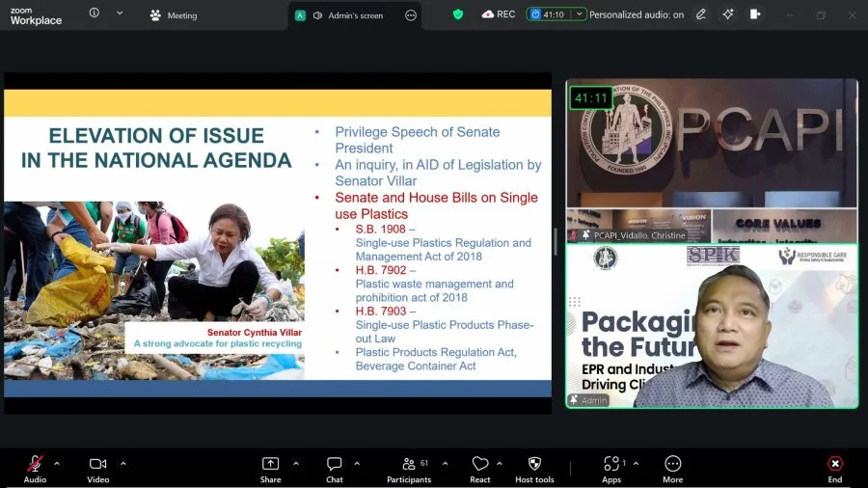Click the green 41:11 timer overlay
This screenshot has width=868, height=488.
(x=591, y=98)
